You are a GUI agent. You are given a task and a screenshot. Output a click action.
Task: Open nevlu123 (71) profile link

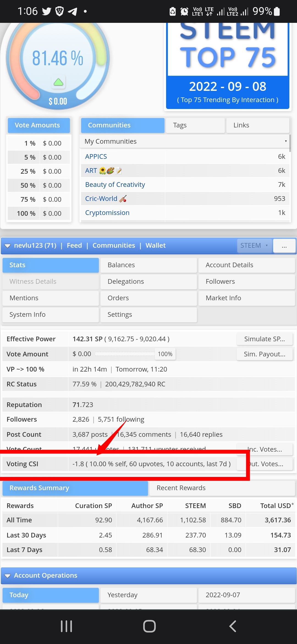tap(35, 245)
